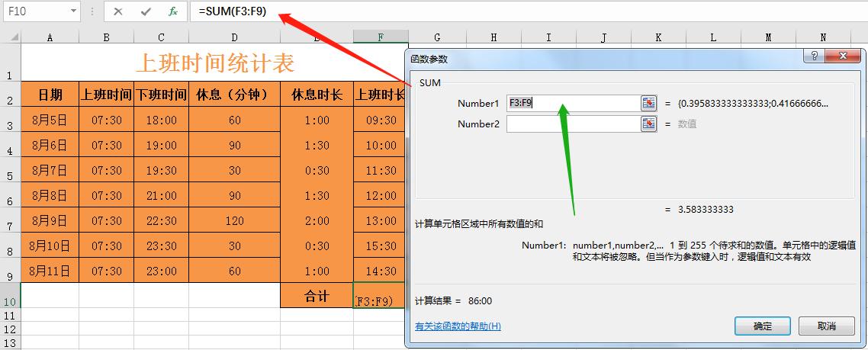Screen dimensions: 868x350
Task: Select row 10 header
Action: coord(11,295)
